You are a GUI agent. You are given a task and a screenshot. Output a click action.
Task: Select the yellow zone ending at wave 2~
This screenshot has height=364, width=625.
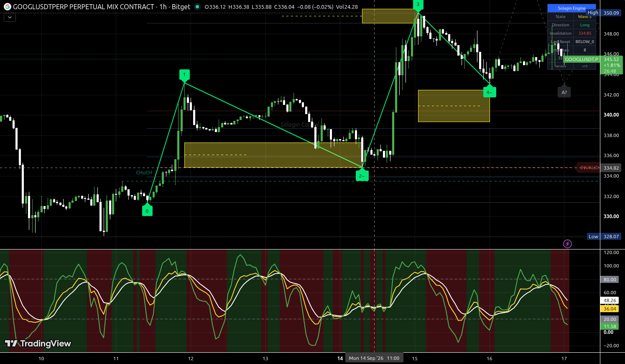click(x=273, y=155)
